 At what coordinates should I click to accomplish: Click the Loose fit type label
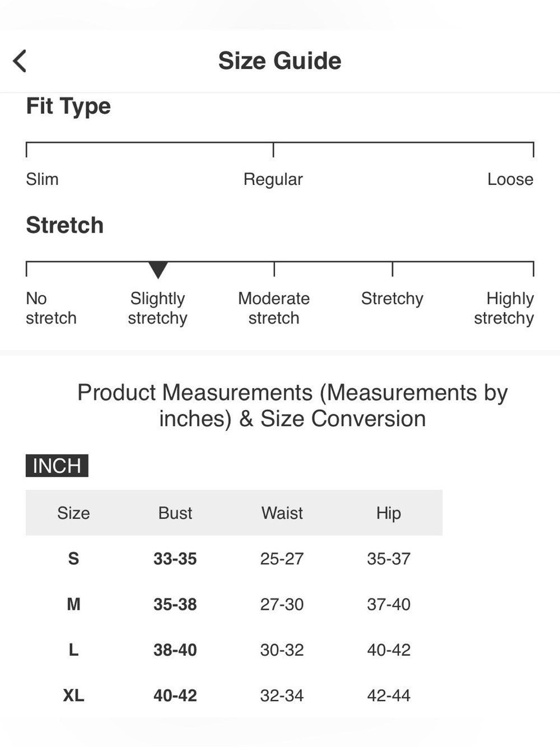pyautogui.click(x=510, y=179)
